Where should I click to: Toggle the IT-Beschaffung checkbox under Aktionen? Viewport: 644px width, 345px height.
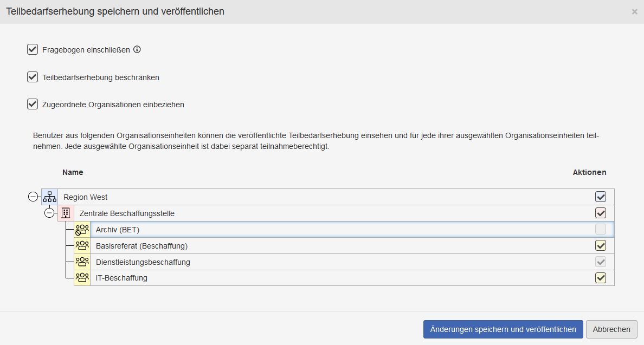(x=601, y=277)
